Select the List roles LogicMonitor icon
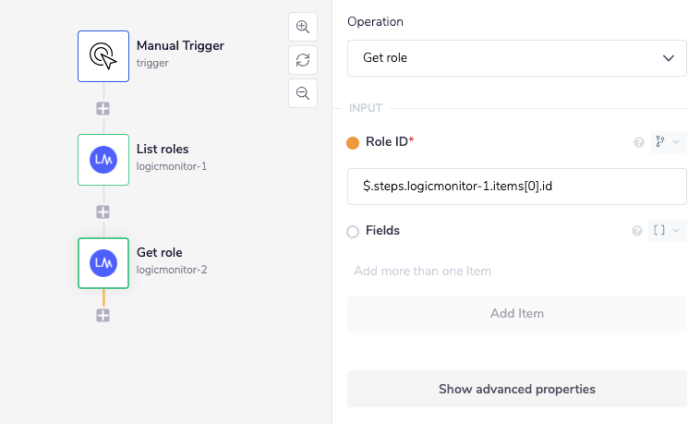The image size is (700, 424). (103, 160)
